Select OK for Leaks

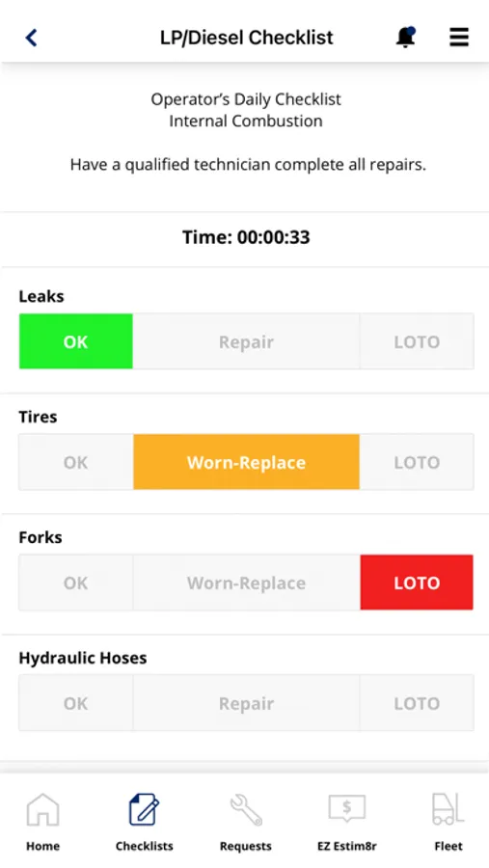tap(76, 341)
